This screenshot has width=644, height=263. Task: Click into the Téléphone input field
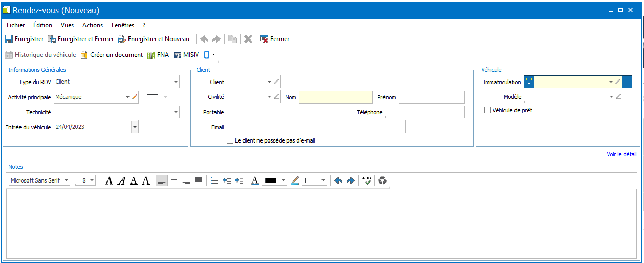tap(425, 112)
